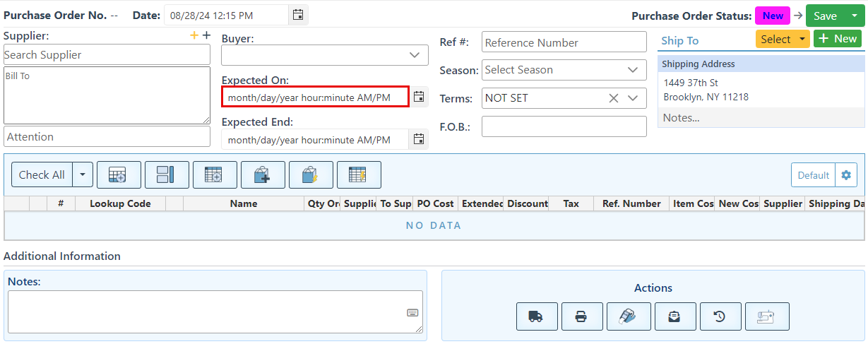Open the Check All dropdown arrow
Viewport: 868px width, 344px height.
(83, 175)
